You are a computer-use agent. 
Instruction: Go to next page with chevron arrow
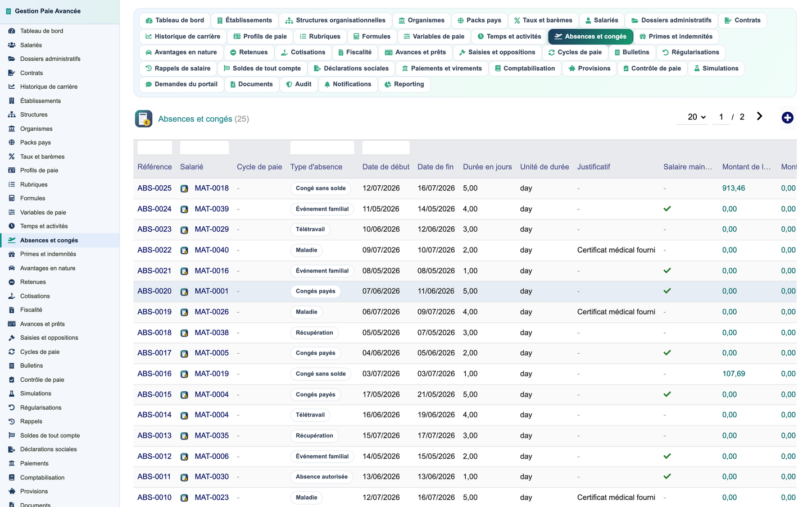[759, 116]
